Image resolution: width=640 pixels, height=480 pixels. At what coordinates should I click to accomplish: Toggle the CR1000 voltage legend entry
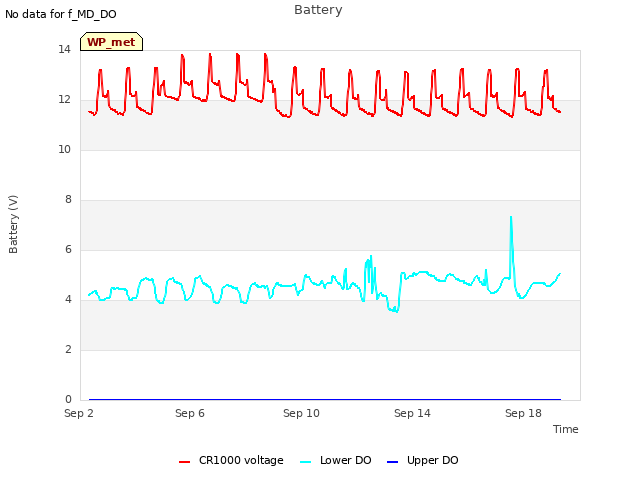tap(231, 460)
